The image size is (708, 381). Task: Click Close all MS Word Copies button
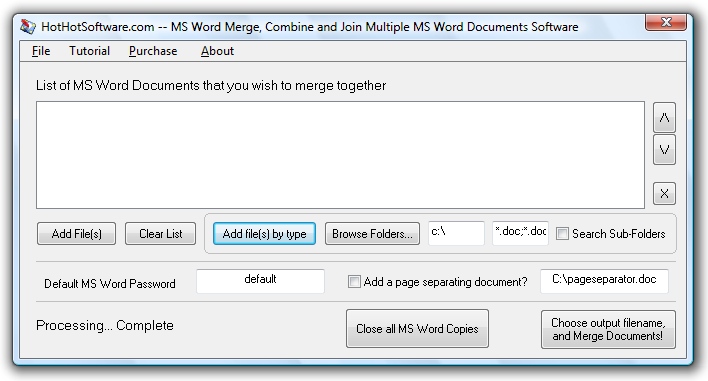coord(417,329)
